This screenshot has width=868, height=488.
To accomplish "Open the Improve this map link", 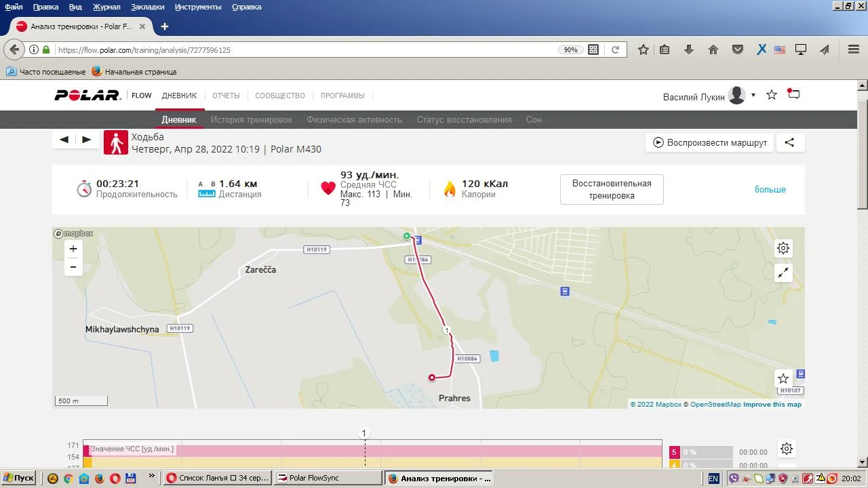I will (x=772, y=405).
